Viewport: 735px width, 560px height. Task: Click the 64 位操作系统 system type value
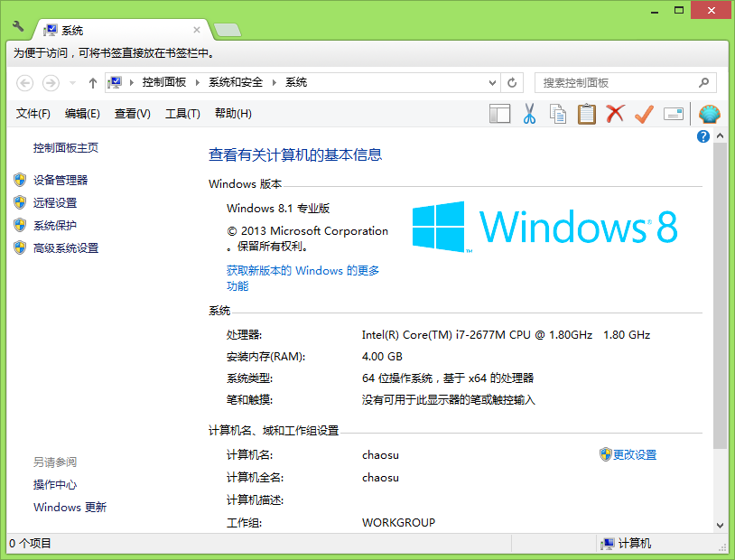click(448, 378)
